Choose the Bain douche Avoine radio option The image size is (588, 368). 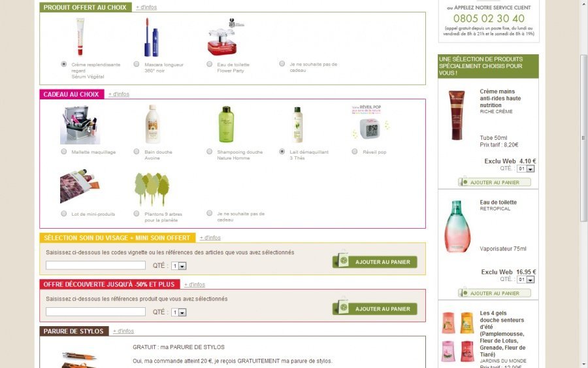137,152
